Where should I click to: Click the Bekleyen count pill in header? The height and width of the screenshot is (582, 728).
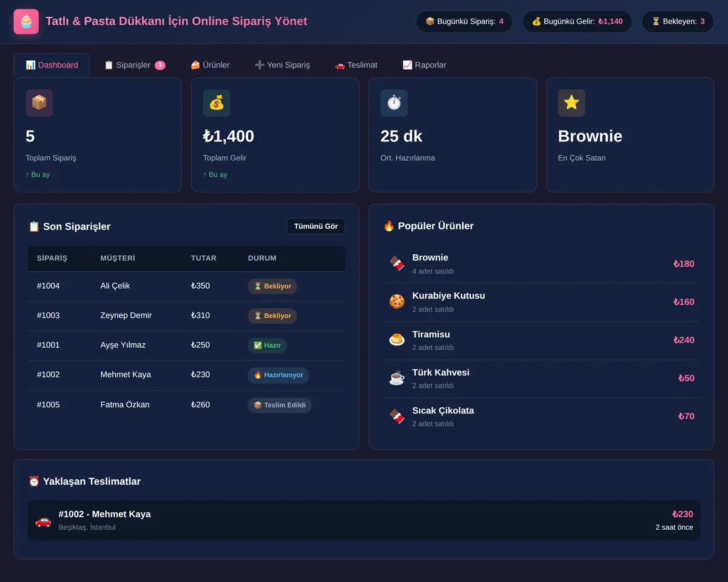click(678, 21)
